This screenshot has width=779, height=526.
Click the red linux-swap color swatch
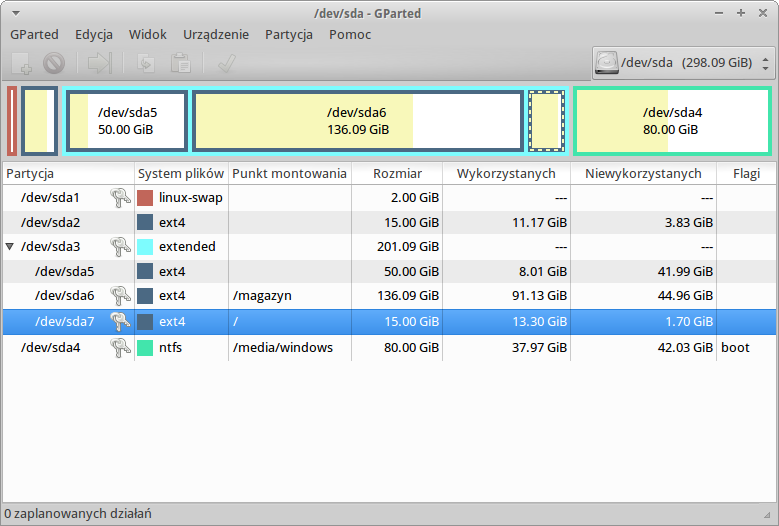click(145, 198)
